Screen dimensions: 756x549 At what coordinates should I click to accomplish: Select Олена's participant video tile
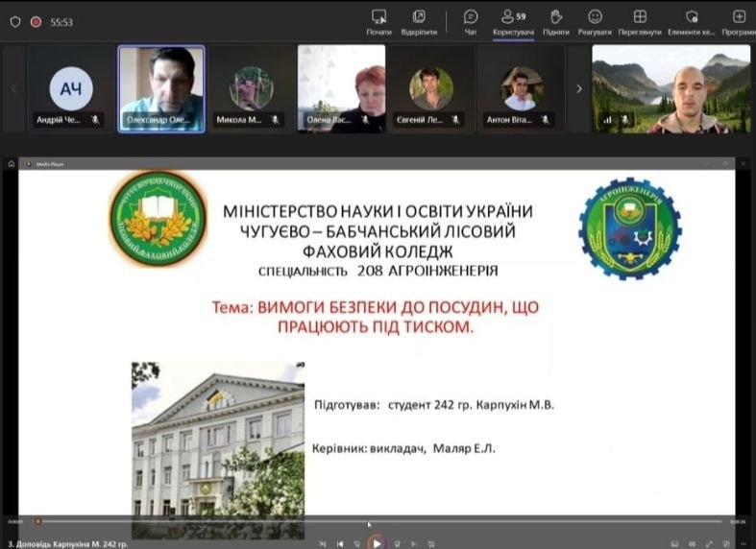(x=341, y=88)
